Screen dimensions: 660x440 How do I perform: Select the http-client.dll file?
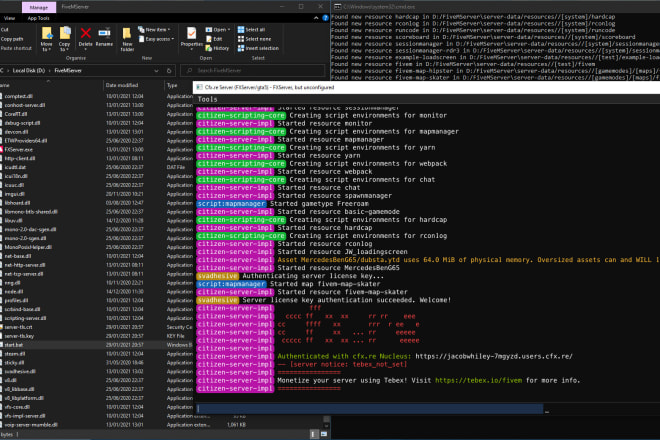tap(19, 158)
